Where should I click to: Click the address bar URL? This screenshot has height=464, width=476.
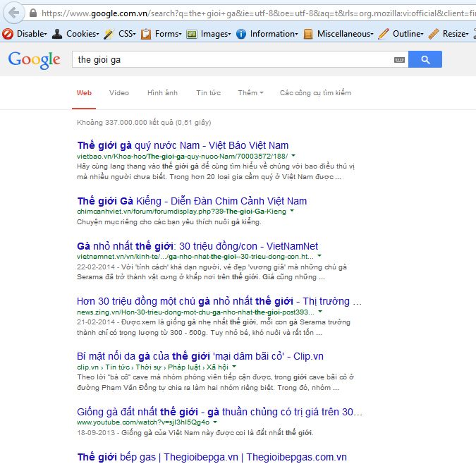(258, 13)
